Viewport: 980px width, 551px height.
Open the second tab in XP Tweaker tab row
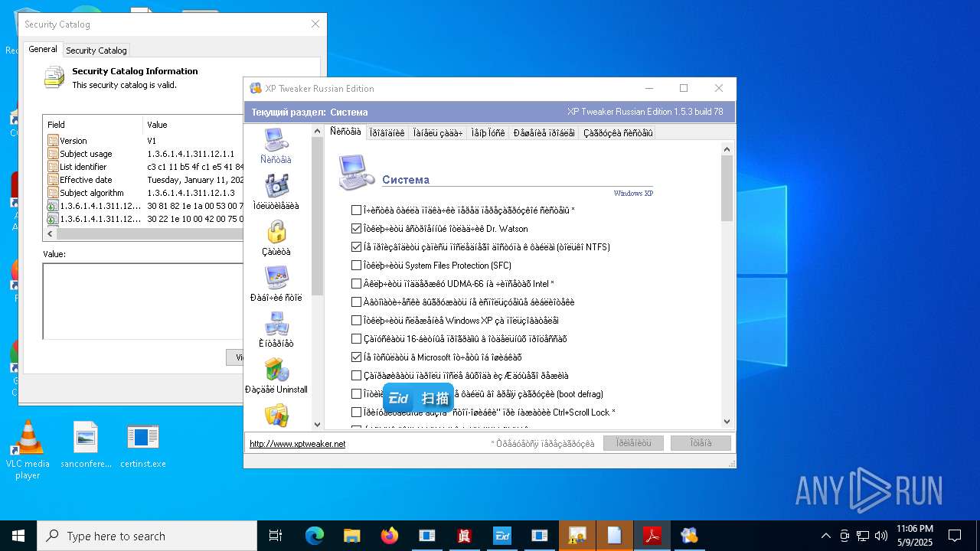tap(387, 133)
